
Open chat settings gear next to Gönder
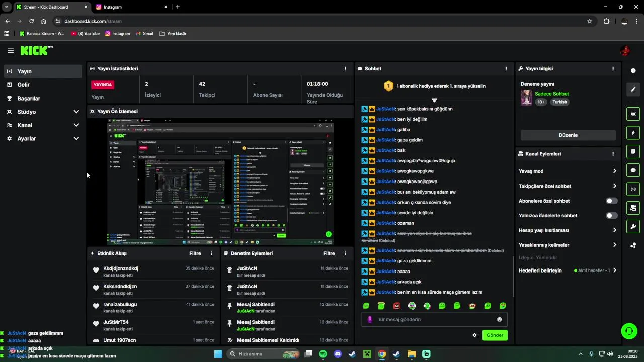(474, 335)
